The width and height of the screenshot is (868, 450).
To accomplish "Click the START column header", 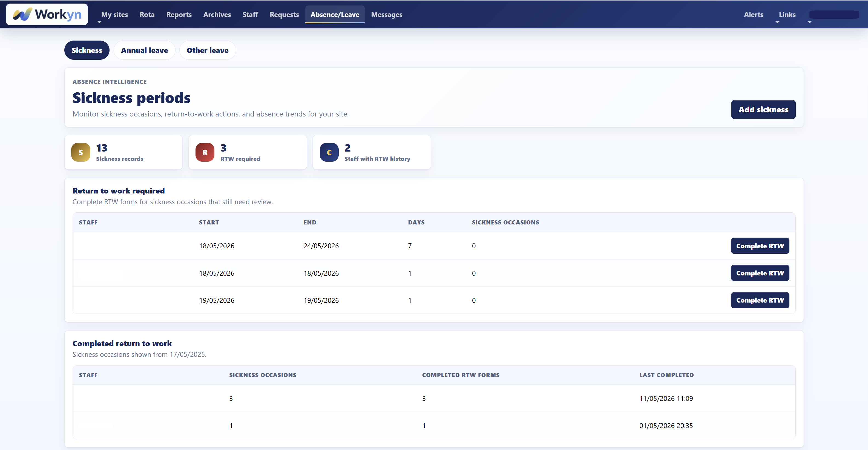I will (x=209, y=222).
